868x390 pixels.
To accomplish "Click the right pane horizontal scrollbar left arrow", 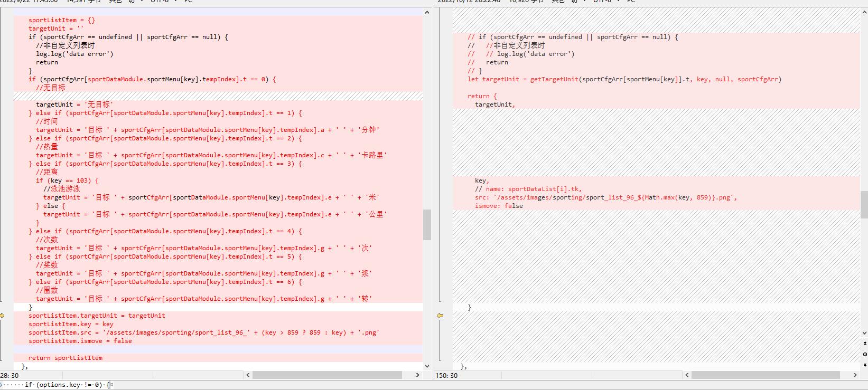I will click(x=687, y=375).
